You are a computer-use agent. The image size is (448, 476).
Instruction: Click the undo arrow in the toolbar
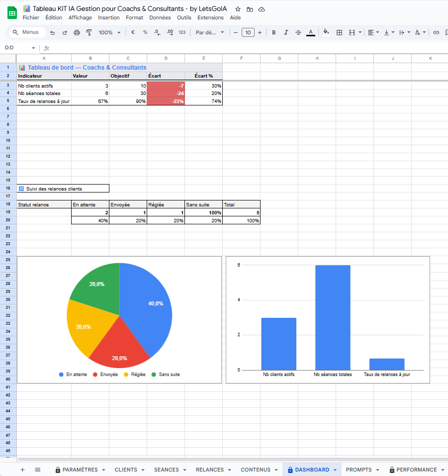(52, 32)
